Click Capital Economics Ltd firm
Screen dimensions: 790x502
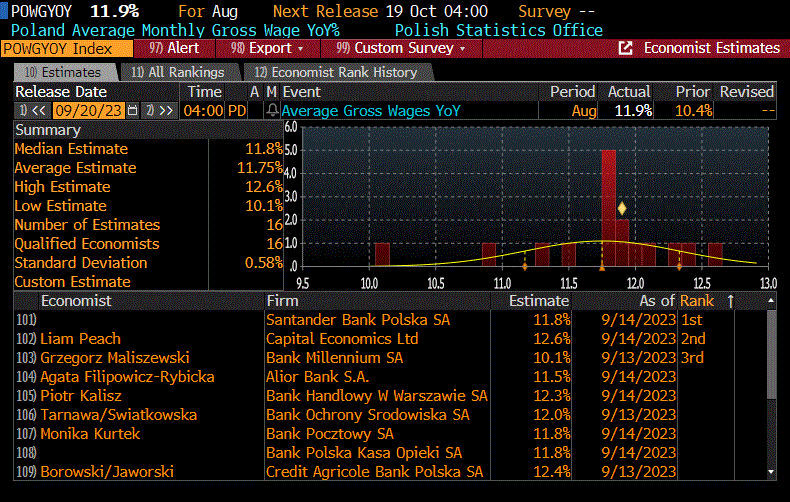[342, 339]
